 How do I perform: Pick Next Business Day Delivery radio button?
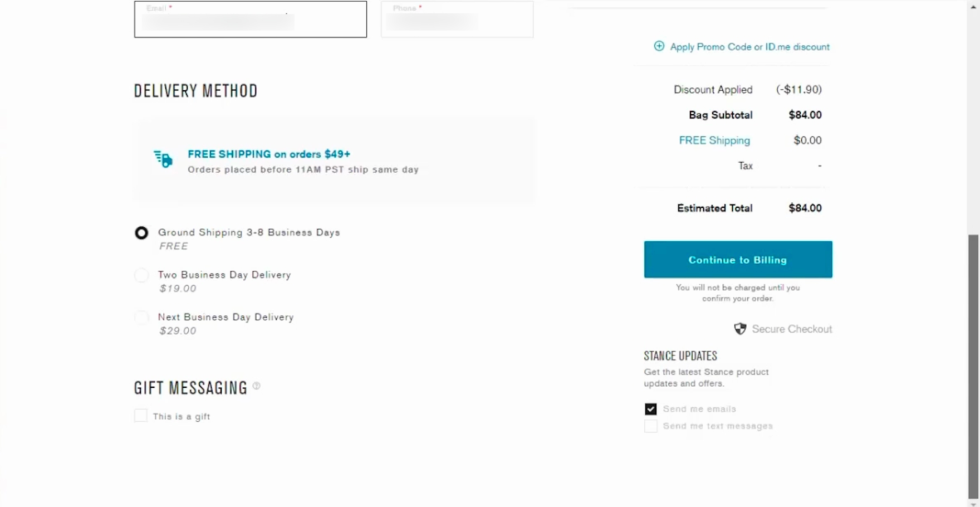point(141,318)
